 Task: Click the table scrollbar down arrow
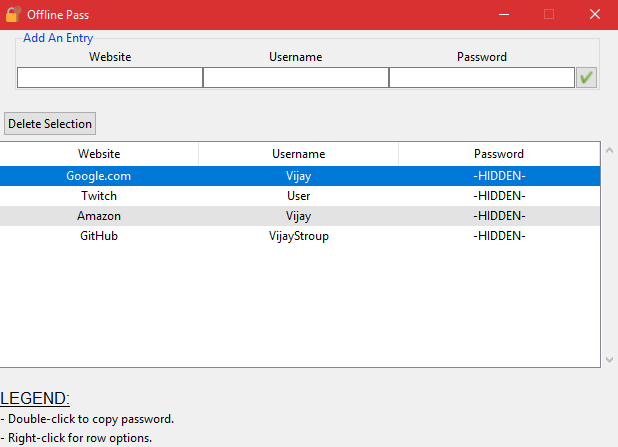(x=609, y=360)
